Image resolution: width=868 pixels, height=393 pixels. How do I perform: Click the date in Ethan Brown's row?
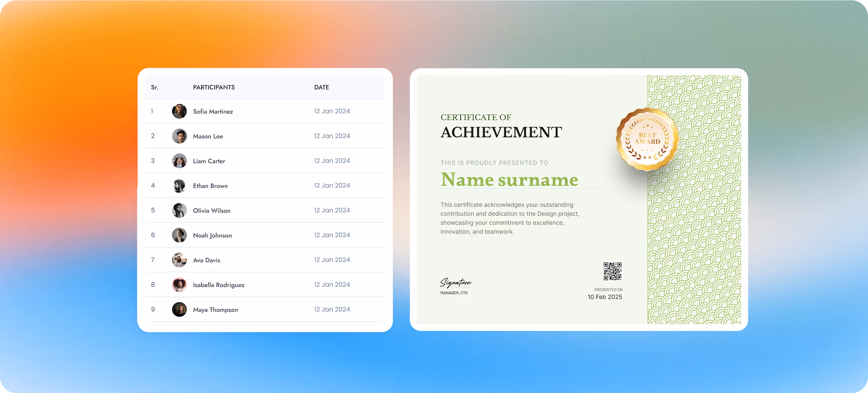pos(332,186)
